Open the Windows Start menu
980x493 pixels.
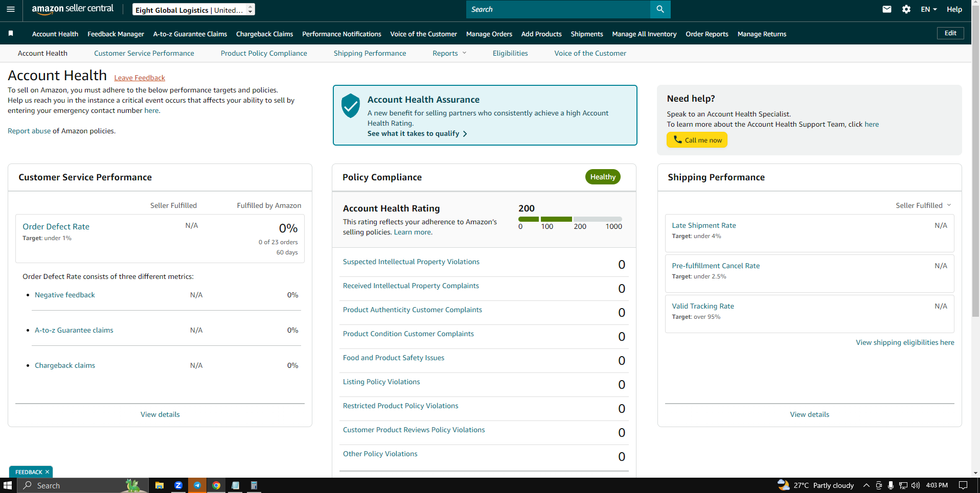tap(8, 485)
